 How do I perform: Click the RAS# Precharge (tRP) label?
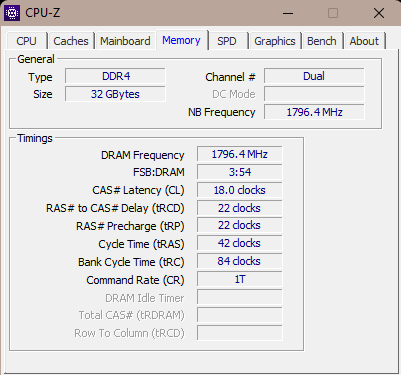tap(130, 226)
